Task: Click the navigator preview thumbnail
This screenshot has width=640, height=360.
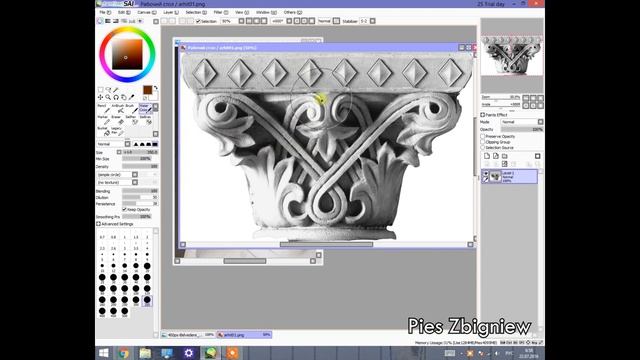Action: coord(512,56)
